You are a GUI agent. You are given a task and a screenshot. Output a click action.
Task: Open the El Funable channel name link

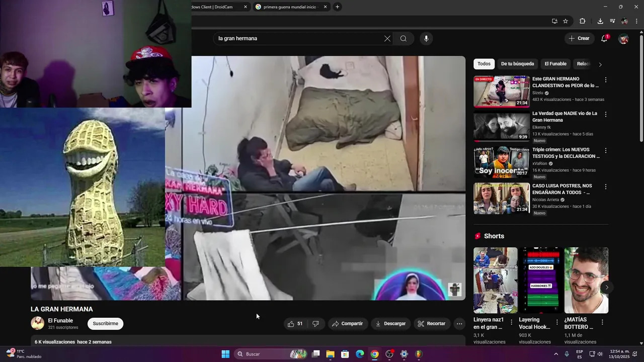(x=60, y=321)
